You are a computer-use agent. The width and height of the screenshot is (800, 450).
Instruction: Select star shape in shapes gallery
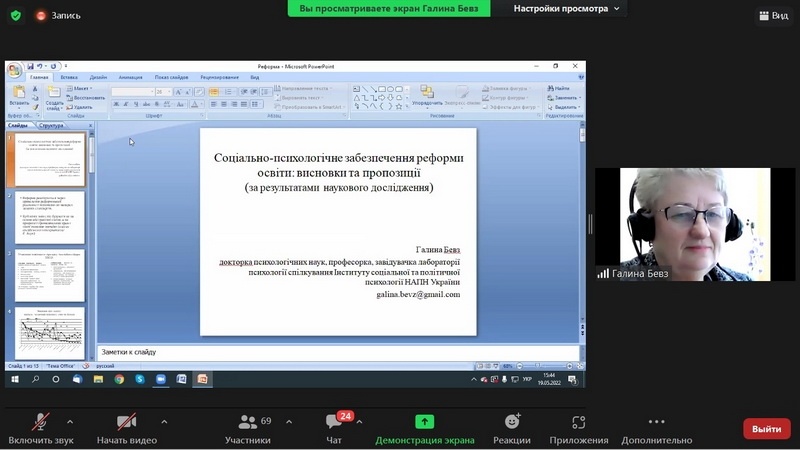pos(398,106)
